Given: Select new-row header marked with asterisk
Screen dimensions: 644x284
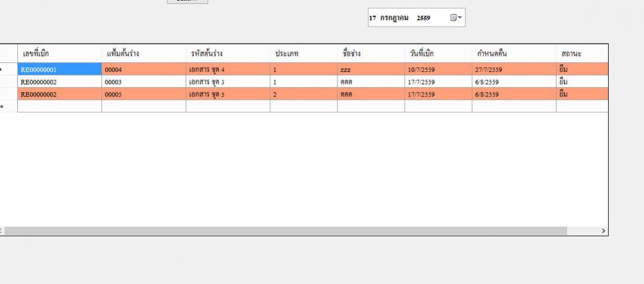Looking at the screenshot, I should point(8,106).
